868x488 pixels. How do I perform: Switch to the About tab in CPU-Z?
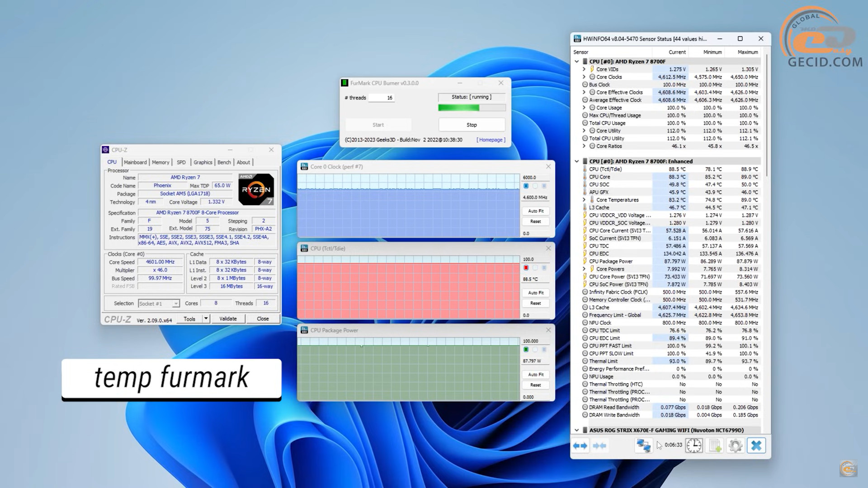coord(243,162)
